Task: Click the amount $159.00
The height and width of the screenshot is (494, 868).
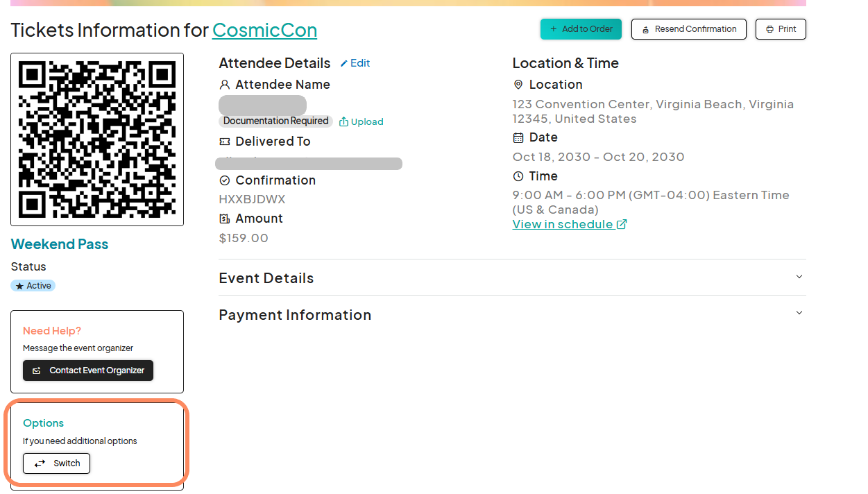Action: click(x=244, y=238)
